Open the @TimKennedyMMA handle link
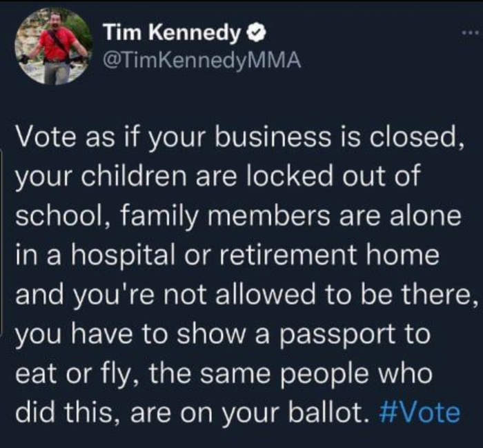 coord(201,61)
